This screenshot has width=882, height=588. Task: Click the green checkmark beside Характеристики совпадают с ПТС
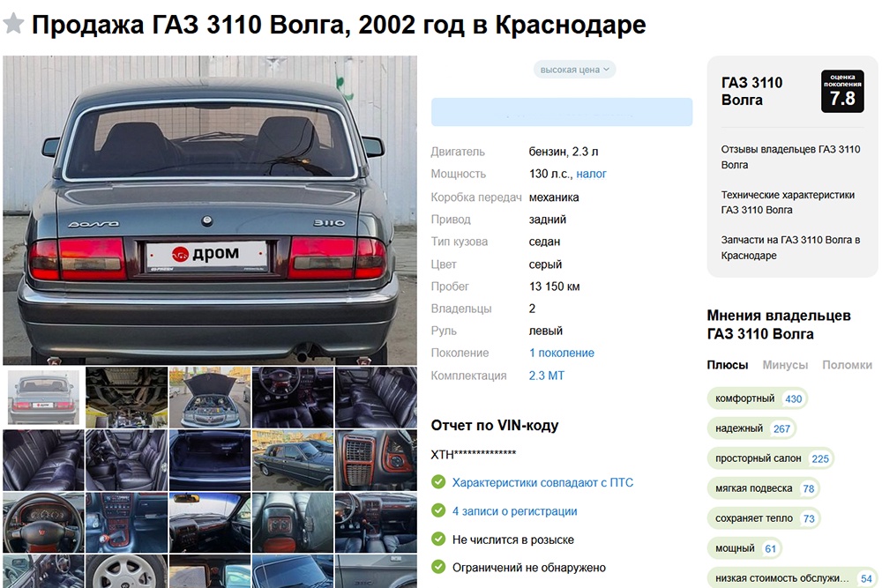pos(438,482)
